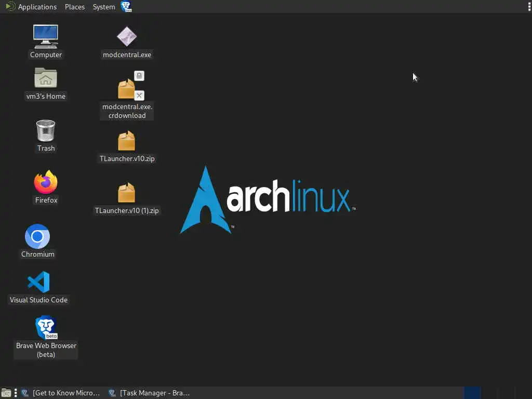The height and width of the screenshot is (399, 532).
Task: Switch to Task Manager - Brave taskbar window
Action: point(149,393)
